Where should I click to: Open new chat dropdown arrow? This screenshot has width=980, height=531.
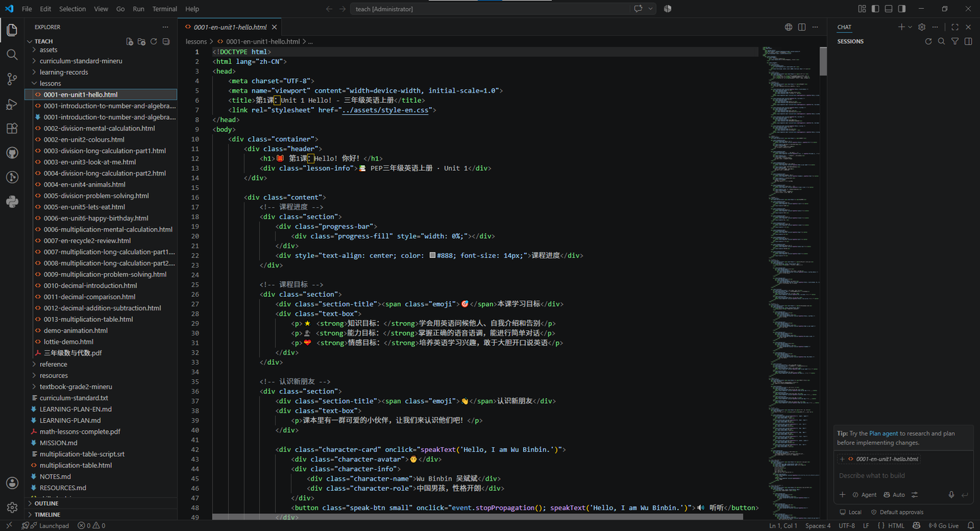pyautogui.click(x=911, y=27)
